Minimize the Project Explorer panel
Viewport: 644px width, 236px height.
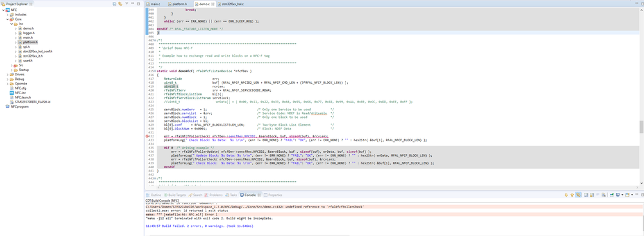(133, 4)
